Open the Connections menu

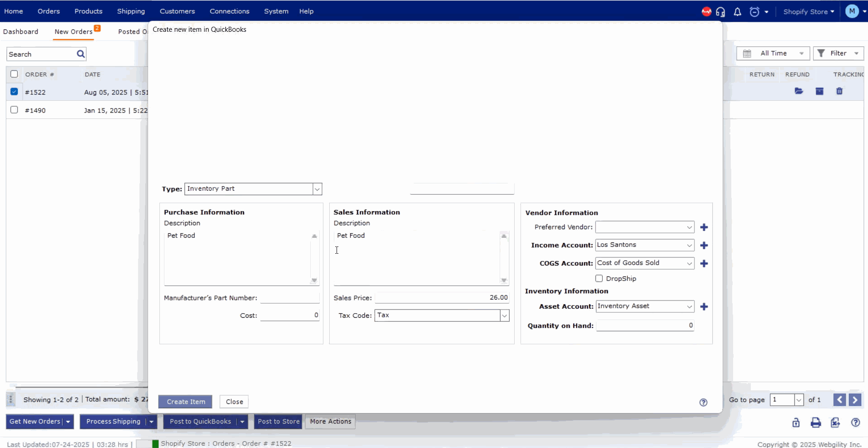click(x=229, y=11)
